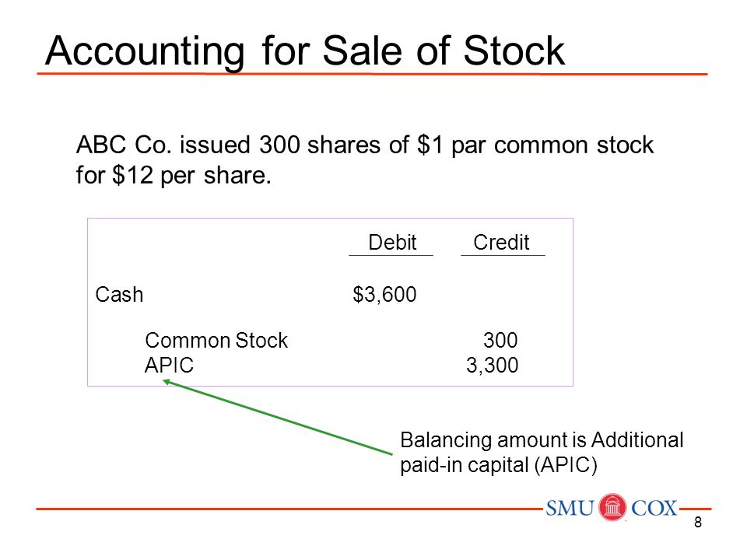This screenshot has width=747, height=560.
Task: Click the 'paid-in capital (APIC)' text
Action: coord(498,465)
